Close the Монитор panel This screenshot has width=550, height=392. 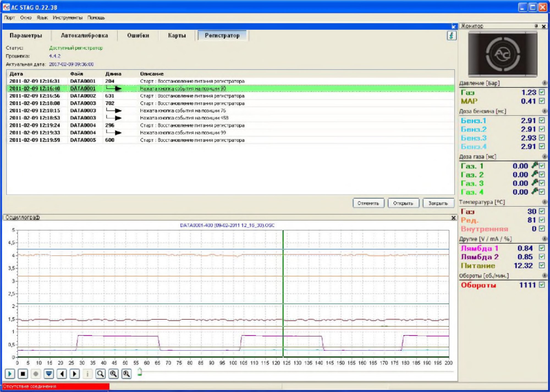click(x=544, y=26)
